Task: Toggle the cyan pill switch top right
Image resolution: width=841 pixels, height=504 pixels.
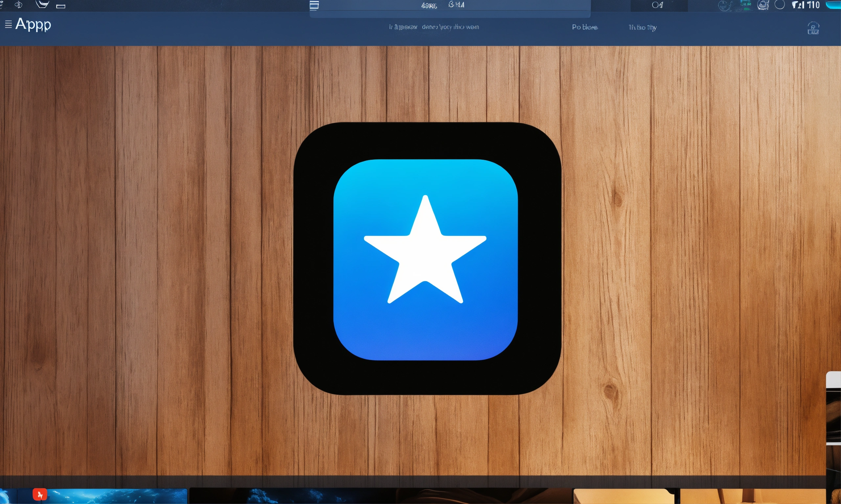Action: pos(833,5)
